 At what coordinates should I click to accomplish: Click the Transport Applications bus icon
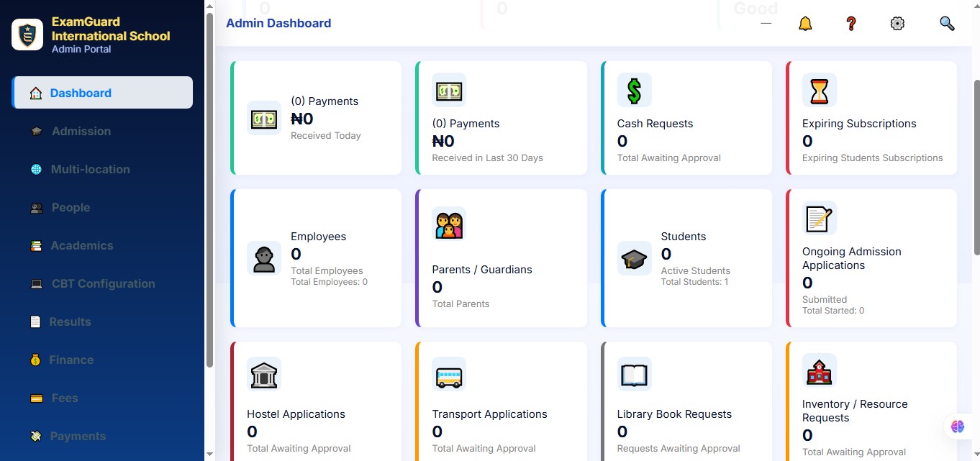point(449,374)
